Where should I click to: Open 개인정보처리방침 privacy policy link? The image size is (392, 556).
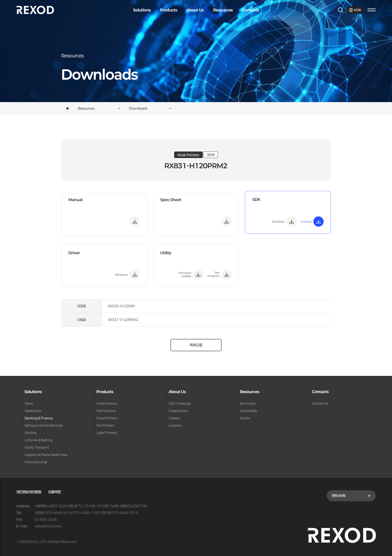coord(29,492)
